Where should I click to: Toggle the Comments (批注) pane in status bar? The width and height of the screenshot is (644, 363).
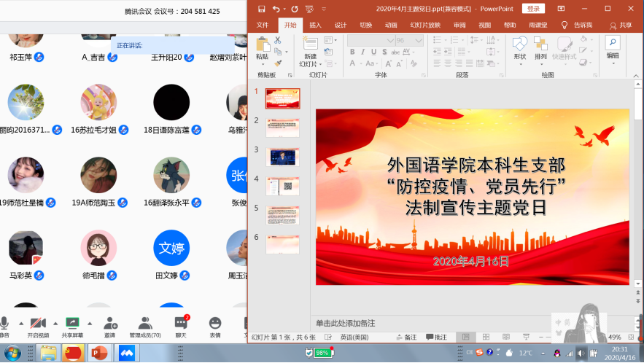pos(436,337)
